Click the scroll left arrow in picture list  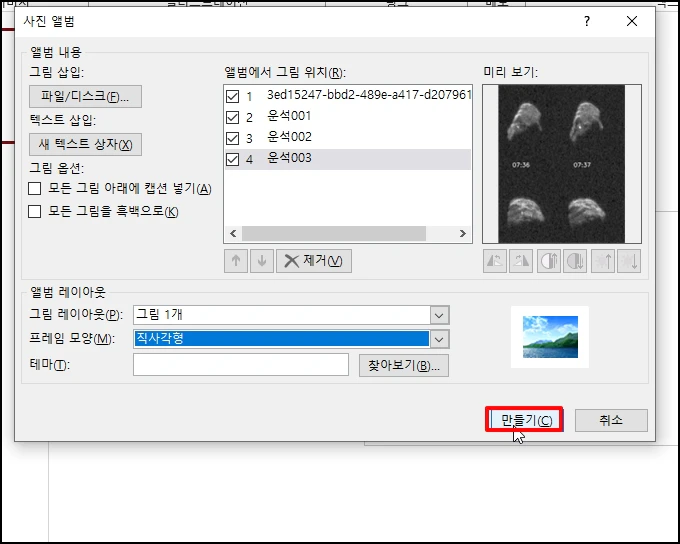click(x=233, y=233)
